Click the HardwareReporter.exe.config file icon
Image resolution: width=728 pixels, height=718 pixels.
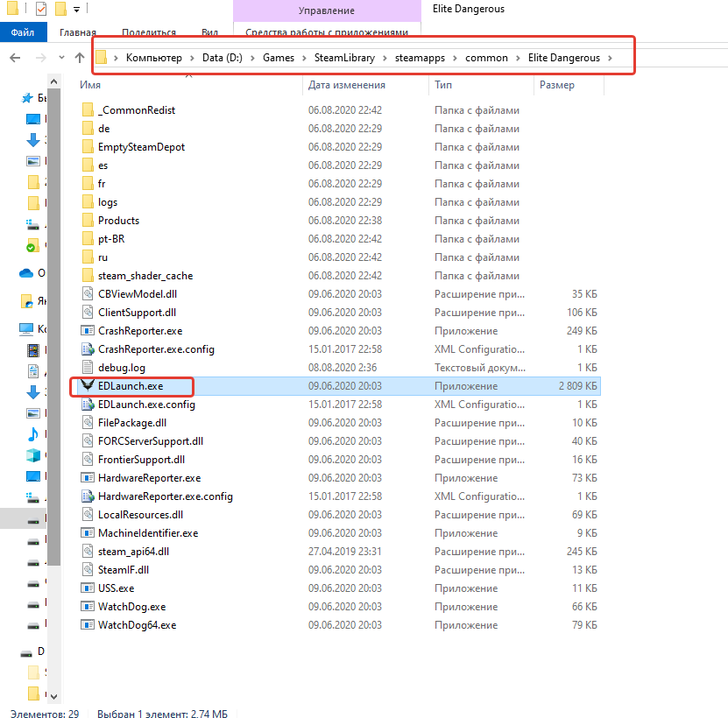88,496
